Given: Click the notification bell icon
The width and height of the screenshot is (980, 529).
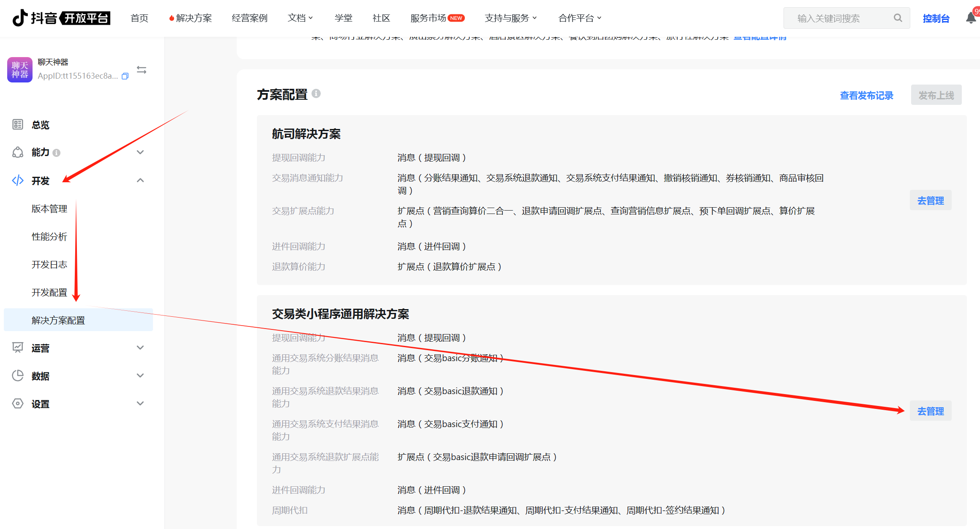Looking at the screenshot, I should pyautogui.click(x=971, y=18).
